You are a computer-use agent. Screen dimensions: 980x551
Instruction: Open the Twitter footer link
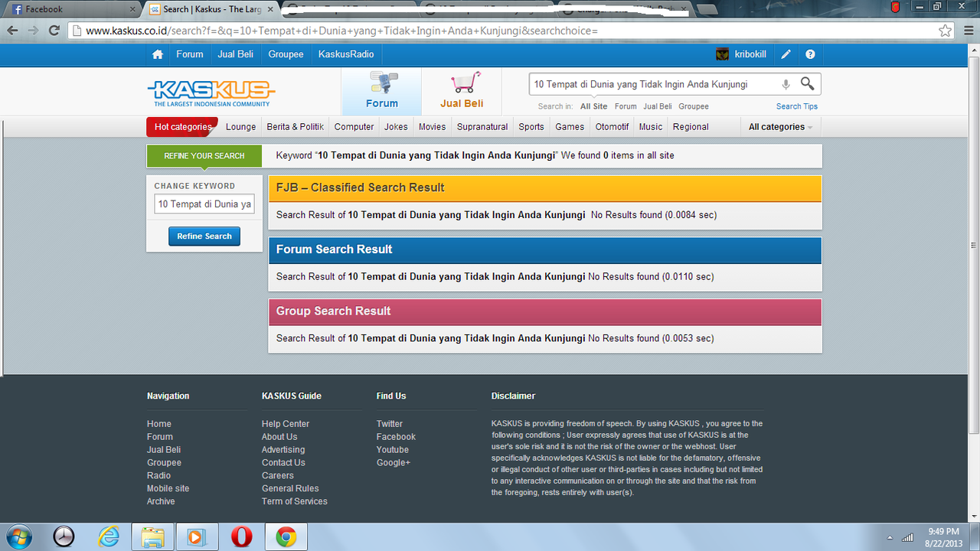point(390,424)
